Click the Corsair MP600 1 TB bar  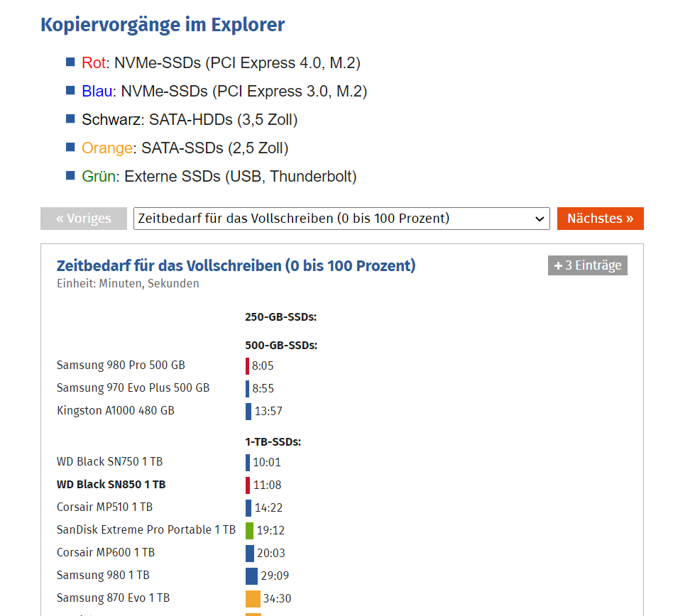[x=250, y=554]
